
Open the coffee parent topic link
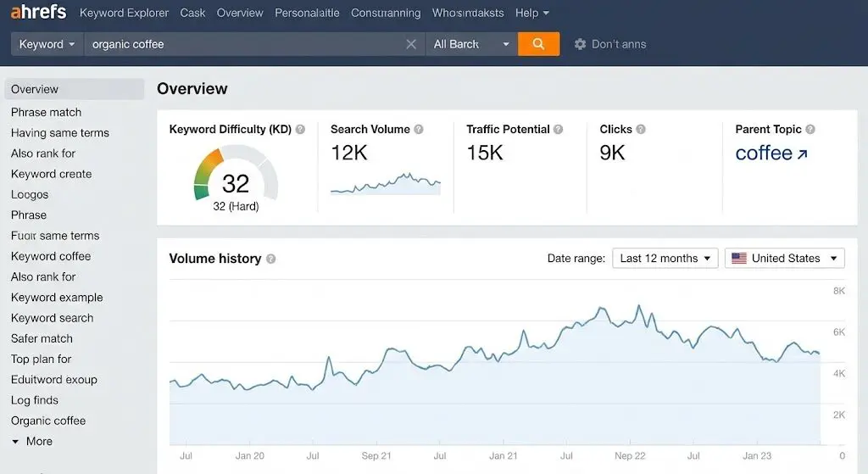tap(771, 153)
